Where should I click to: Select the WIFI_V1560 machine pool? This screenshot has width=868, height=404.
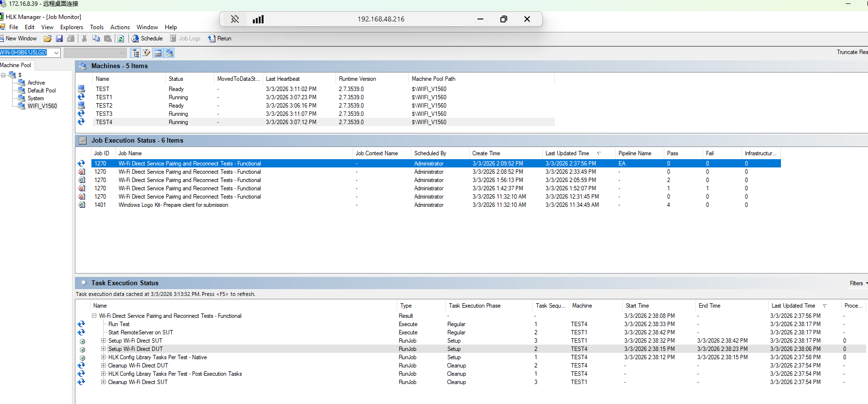[42, 106]
